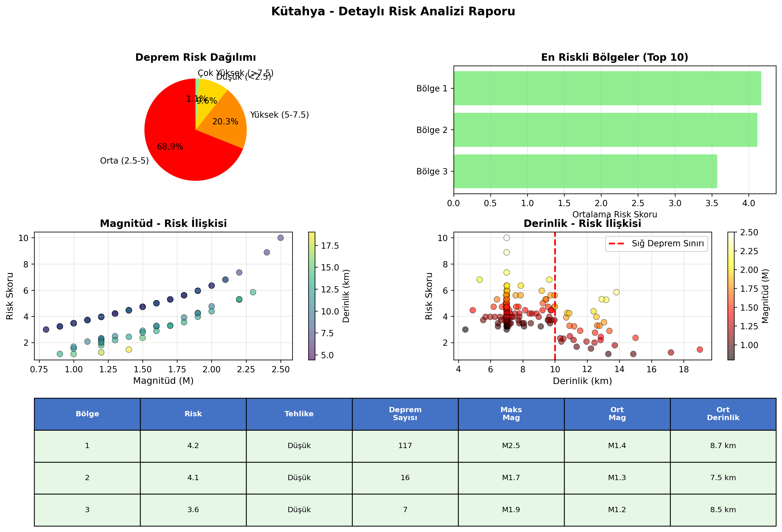The height and width of the screenshot is (532, 782).
Task: Click the risk value 4.1 in the table
Action: click(193, 478)
